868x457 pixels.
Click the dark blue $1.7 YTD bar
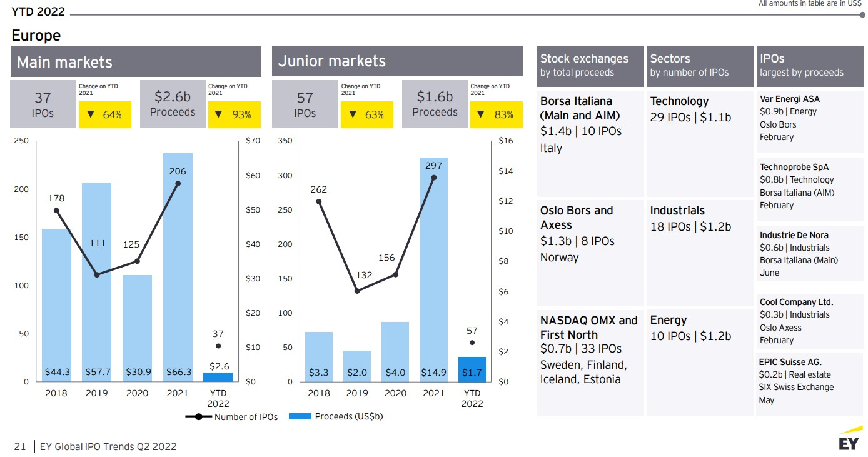tap(472, 369)
